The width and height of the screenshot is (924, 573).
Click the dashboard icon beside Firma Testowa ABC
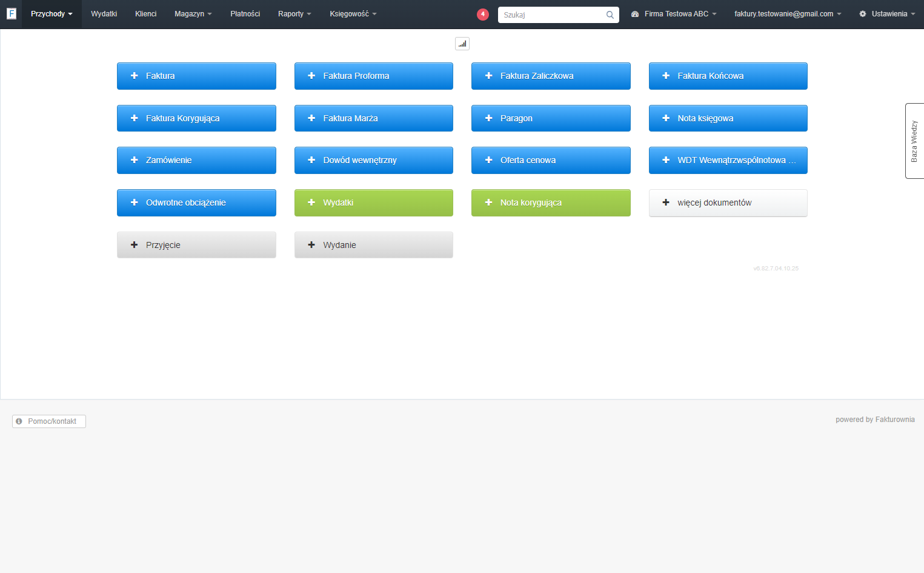click(x=635, y=14)
